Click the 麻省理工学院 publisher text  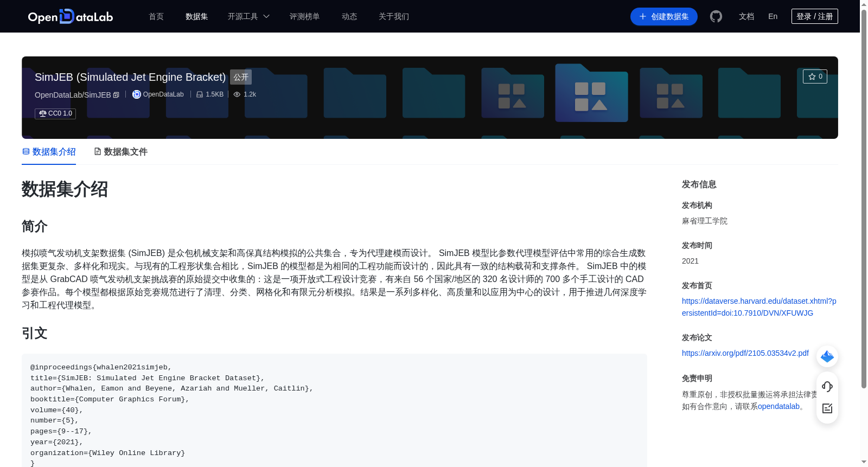click(705, 221)
